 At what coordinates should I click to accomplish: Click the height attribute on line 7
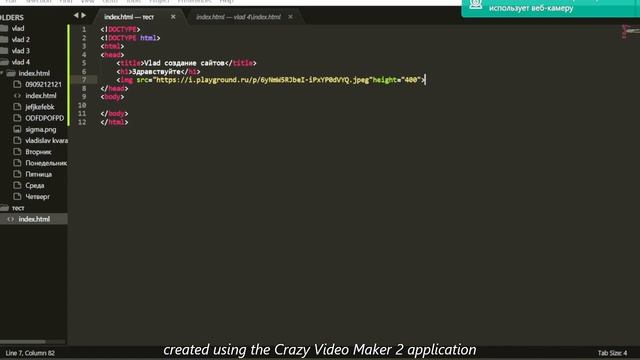[x=398, y=80]
